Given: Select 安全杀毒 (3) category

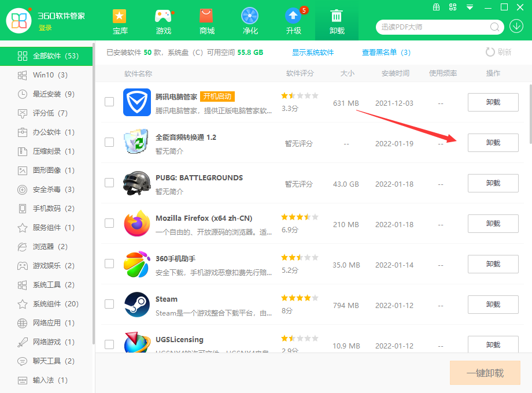Looking at the screenshot, I should (x=46, y=190).
